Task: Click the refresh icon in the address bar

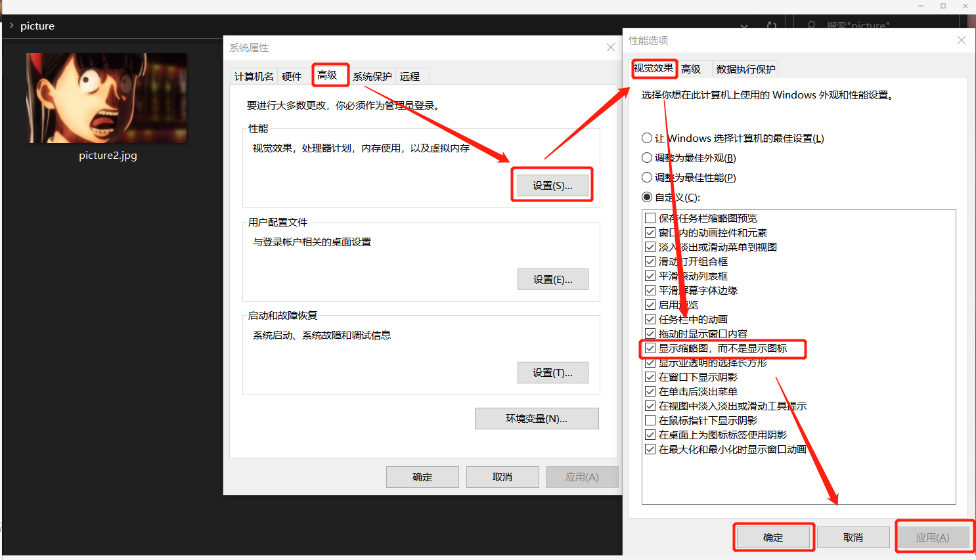Action: (772, 24)
